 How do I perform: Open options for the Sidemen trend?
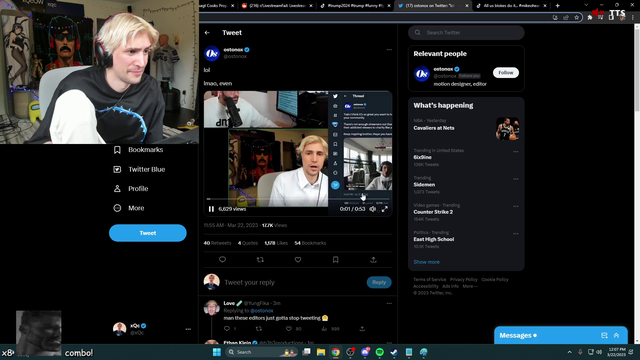click(516, 179)
